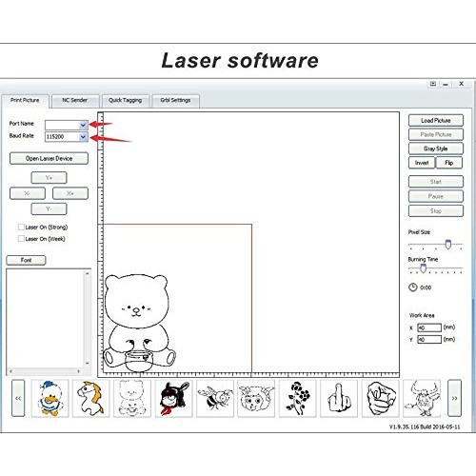Click the Work Area Y field

point(429,339)
